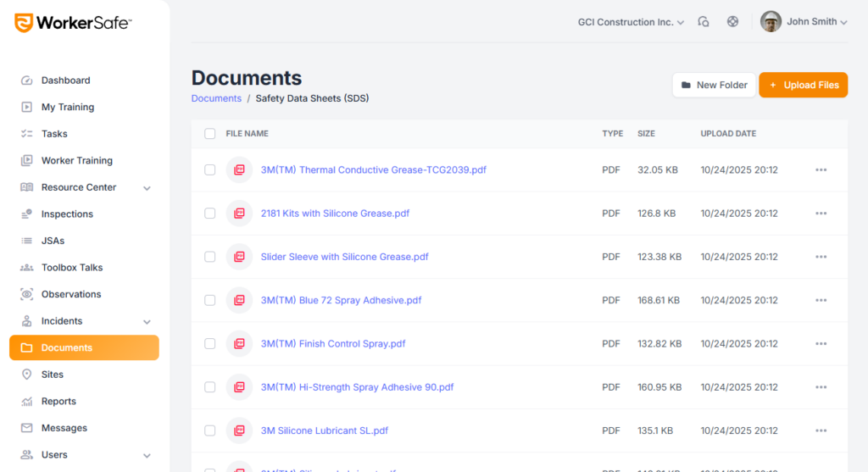The height and width of the screenshot is (472, 868).
Task: Open the Dashboard gauge icon
Action: pyautogui.click(x=26, y=81)
